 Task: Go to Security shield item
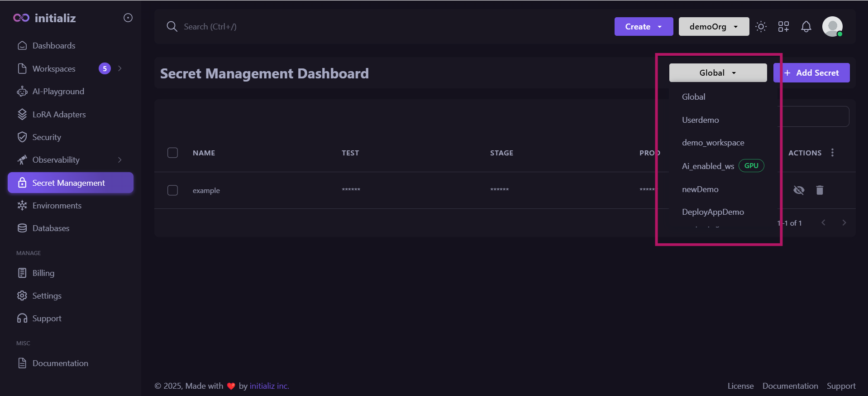click(71, 137)
